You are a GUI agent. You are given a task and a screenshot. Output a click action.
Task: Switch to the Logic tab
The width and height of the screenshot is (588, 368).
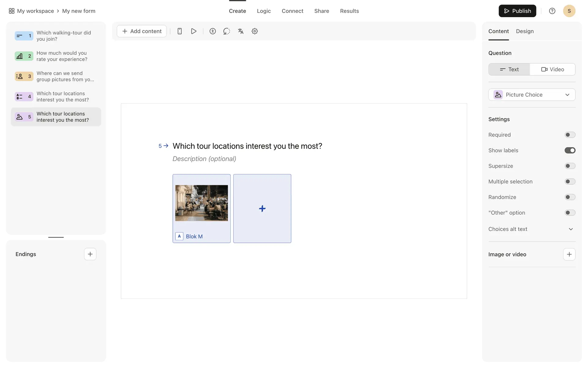click(264, 11)
